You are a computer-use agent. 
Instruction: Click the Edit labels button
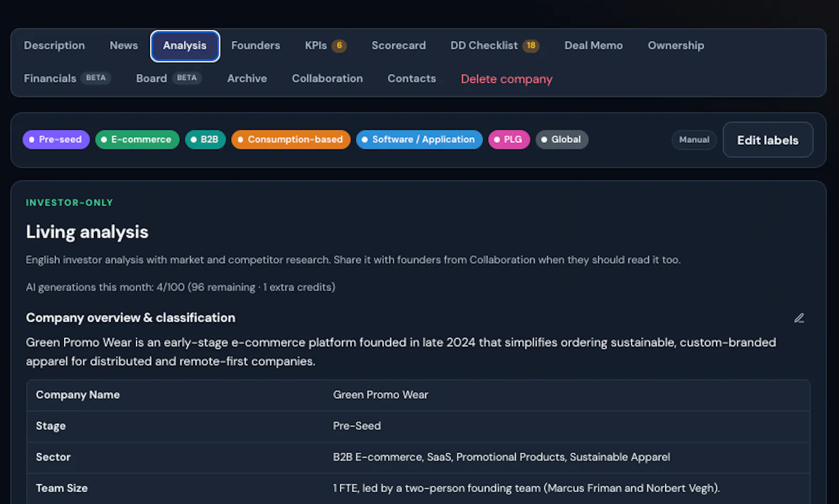(x=768, y=140)
